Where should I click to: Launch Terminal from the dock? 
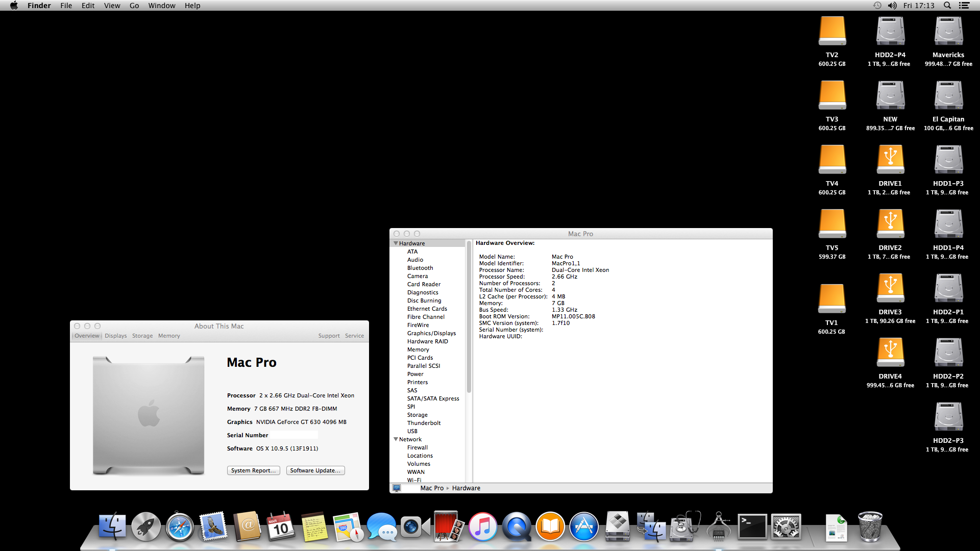click(x=752, y=527)
